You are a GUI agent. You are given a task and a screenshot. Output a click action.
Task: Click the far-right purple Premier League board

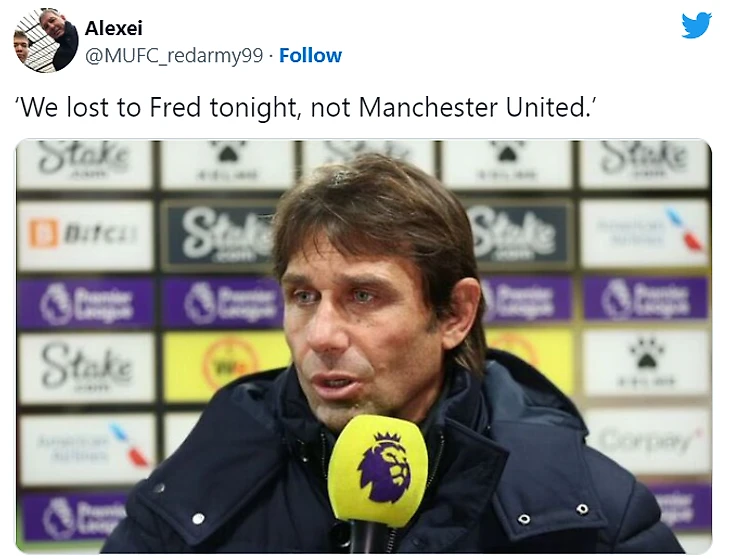(646, 298)
